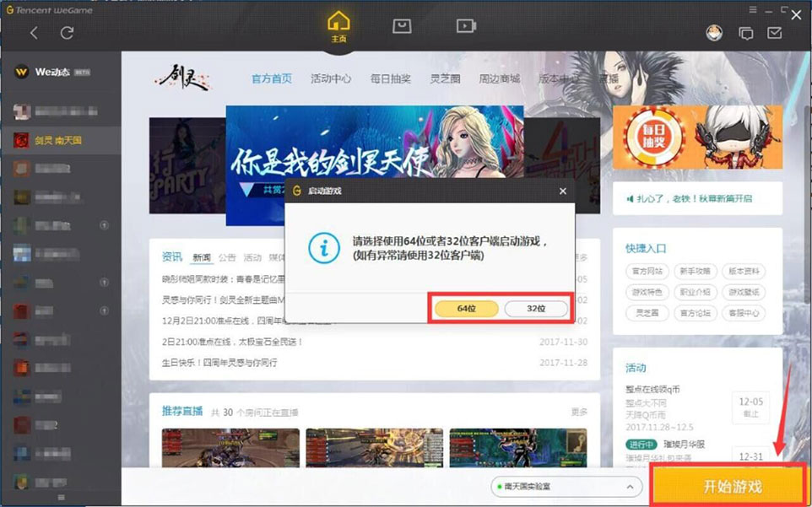Screen dimensions: 812x507
Task: Start the game with 开始游戏
Action: tap(731, 486)
